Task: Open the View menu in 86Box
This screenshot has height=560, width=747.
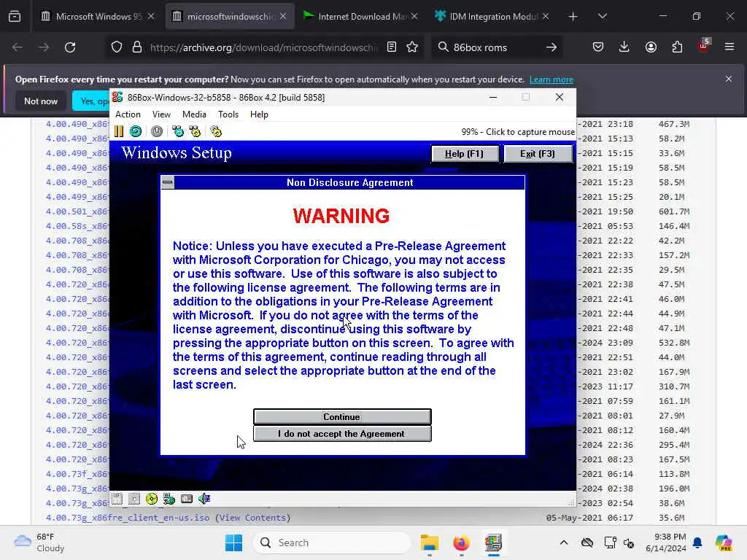Action: pos(161,114)
